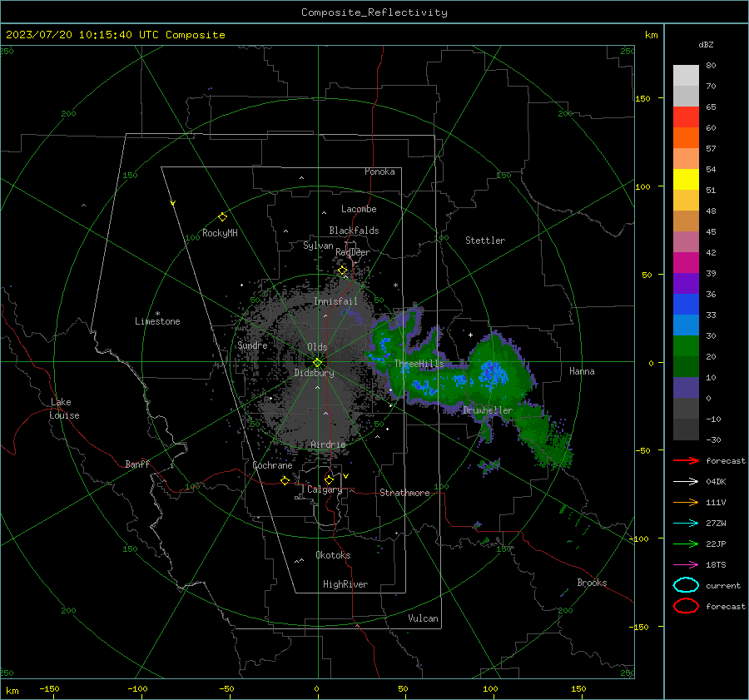Select the bright yellow swatch in dBZ scale
The image size is (749, 700).
[686, 180]
